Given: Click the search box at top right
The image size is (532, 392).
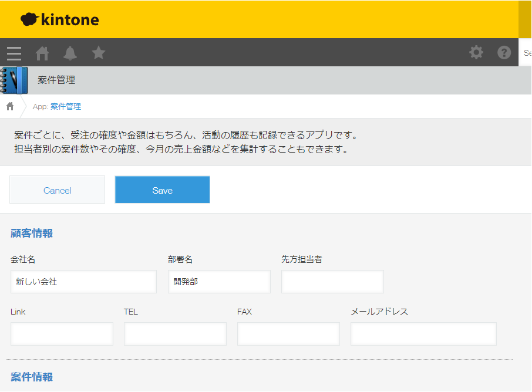Looking at the screenshot, I should (525, 53).
